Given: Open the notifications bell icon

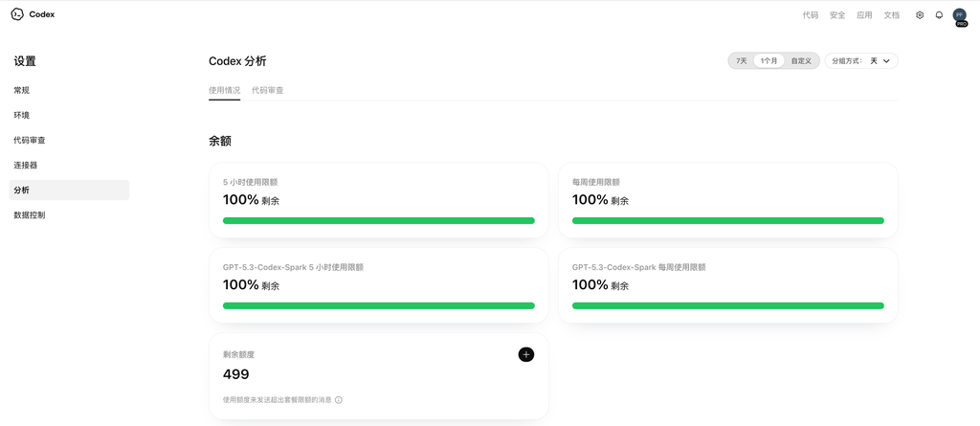Looking at the screenshot, I should (939, 15).
